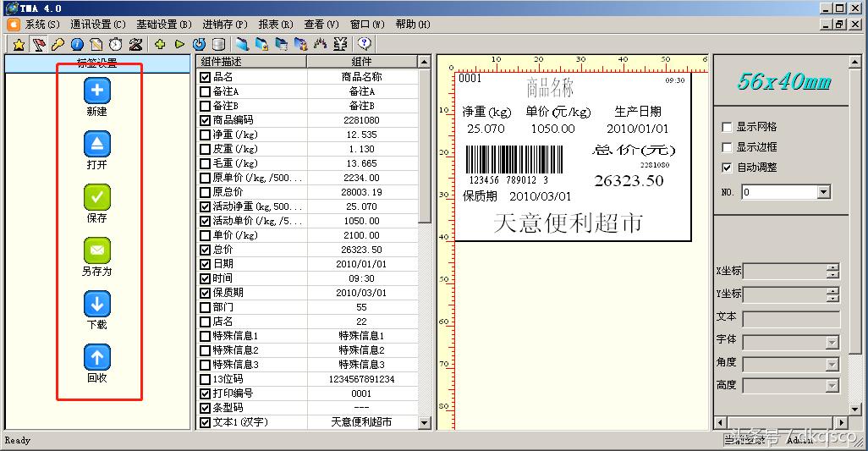Viewport: 868px width, 451px height.
Task: Select 天意便利超市 text on label preview
Action: point(568,223)
